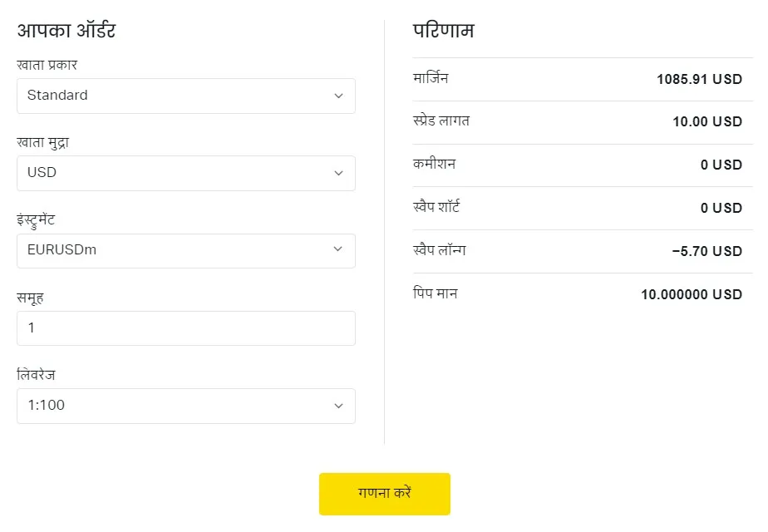
Task: Click the गणना करें button
Action: [x=384, y=493]
